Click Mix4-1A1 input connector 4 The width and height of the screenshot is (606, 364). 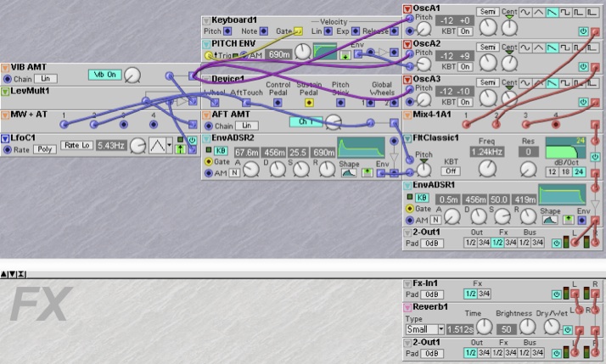click(556, 125)
